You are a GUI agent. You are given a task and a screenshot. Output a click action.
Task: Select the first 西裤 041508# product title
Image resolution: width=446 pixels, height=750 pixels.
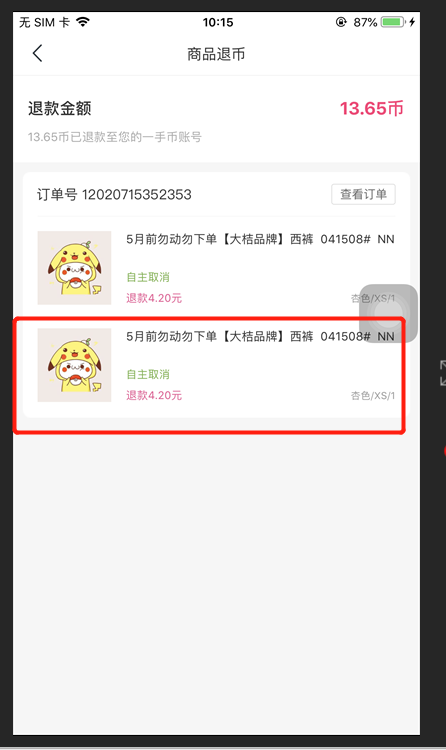260,239
